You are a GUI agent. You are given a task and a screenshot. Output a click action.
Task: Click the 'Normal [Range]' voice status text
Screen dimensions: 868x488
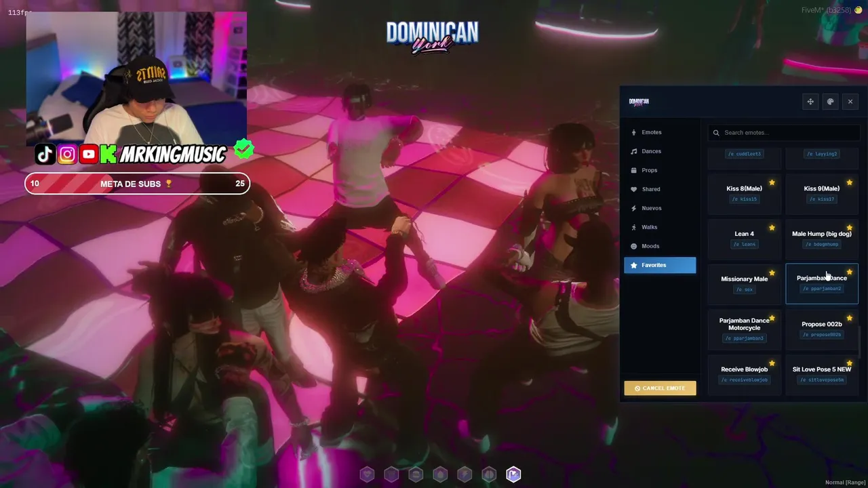[x=845, y=483]
